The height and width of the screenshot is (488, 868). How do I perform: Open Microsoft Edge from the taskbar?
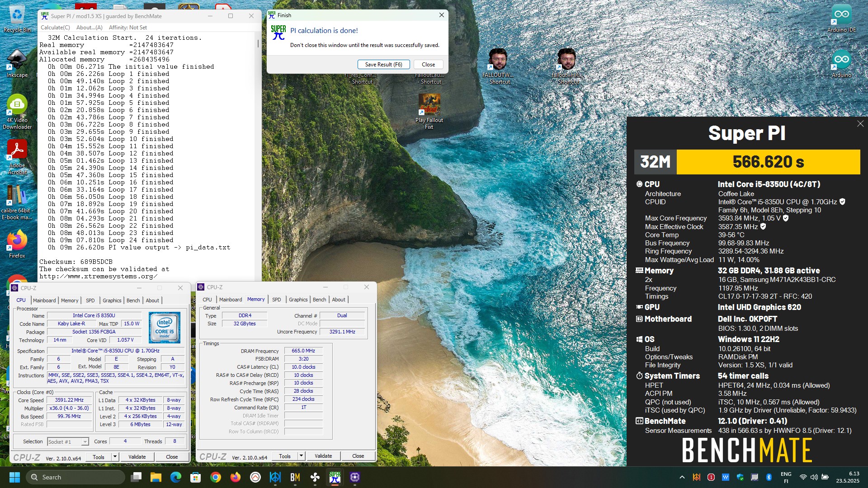pyautogui.click(x=176, y=477)
